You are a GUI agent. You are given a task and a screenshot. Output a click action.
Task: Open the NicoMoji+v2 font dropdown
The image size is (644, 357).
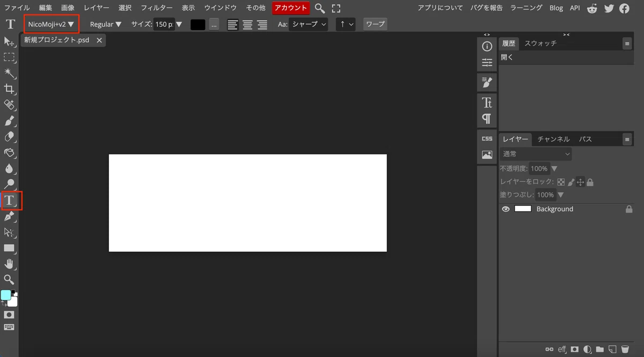[x=52, y=24]
